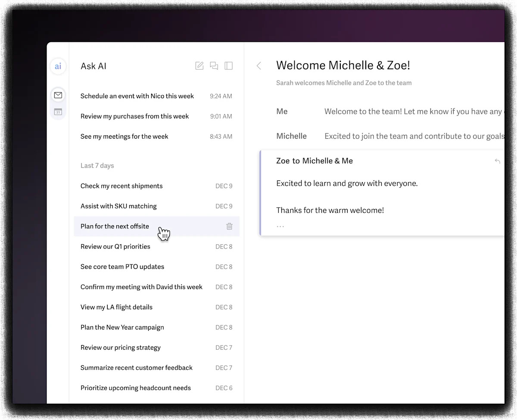Select the 'Review my purchases from this week' entry
Image resolution: width=517 pixels, height=420 pixels.
(134, 116)
